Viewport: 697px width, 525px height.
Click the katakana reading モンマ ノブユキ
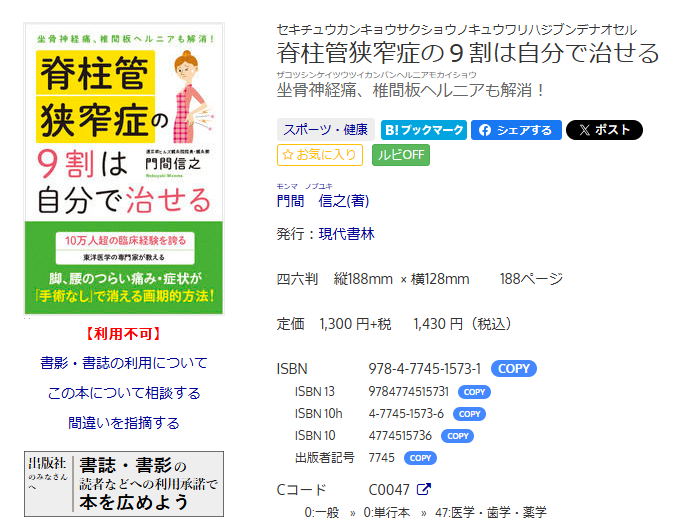click(304, 186)
